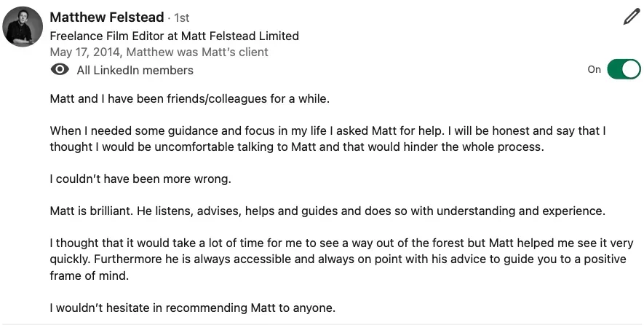Open the Matthew Felstead name link

point(107,17)
